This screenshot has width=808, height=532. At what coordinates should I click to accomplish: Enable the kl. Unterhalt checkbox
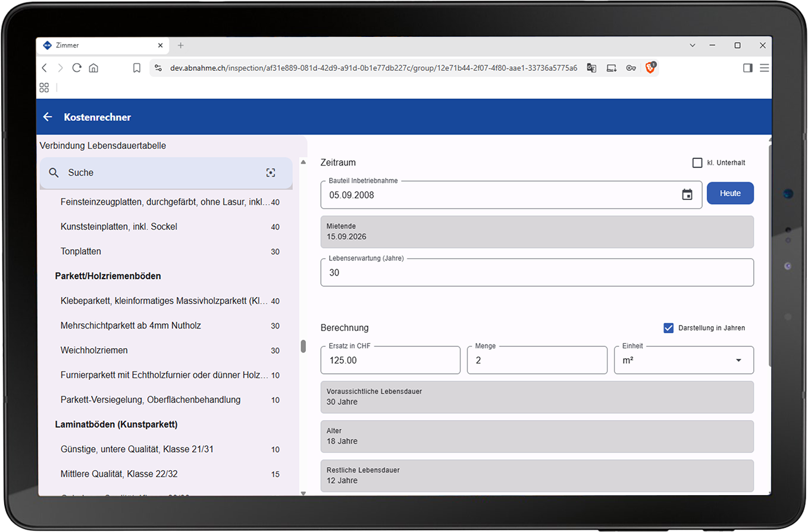(697, 162)
